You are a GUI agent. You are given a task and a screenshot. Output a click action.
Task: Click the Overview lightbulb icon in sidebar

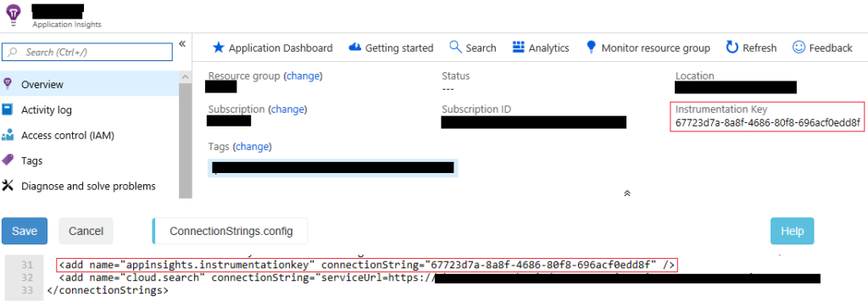pos(8,84)
